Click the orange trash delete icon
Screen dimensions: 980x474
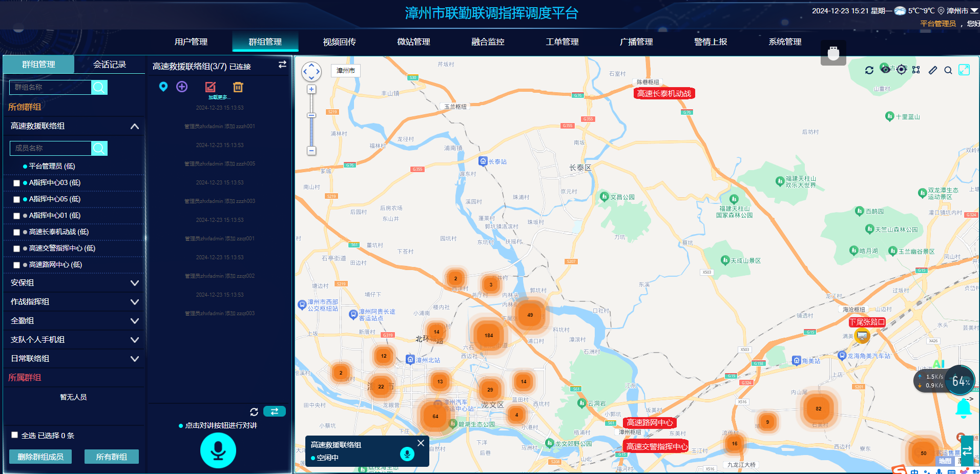coord(238,87)
